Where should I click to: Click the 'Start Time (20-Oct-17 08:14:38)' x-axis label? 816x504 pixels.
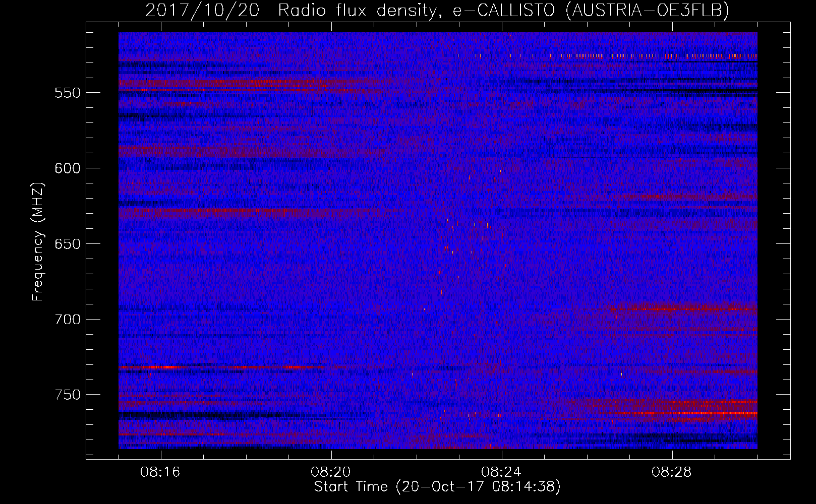(x=437, y=487)
